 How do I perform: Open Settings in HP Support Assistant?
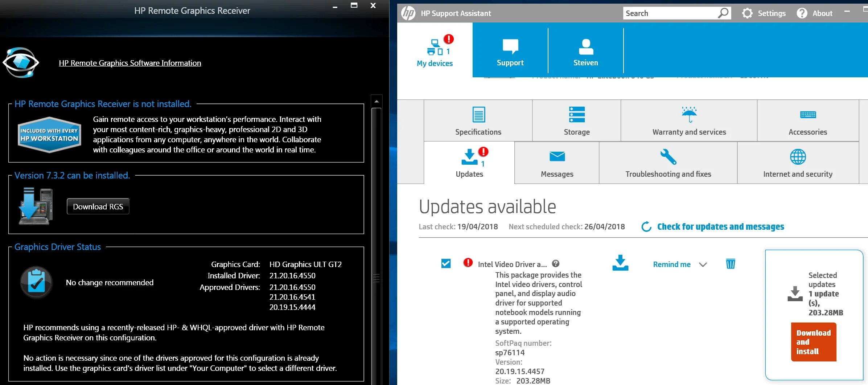tap(772, 13)
